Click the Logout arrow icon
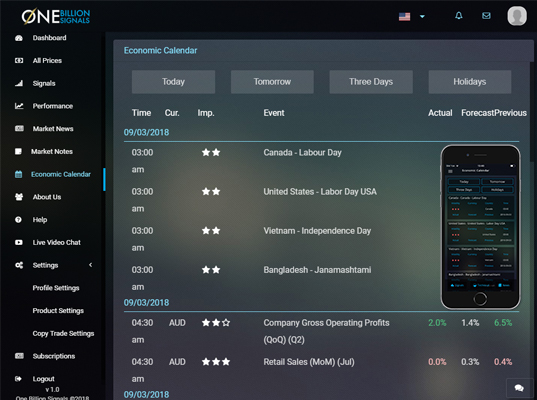The width and height of the screenshot is (537, 400). [x=18, y=378]
